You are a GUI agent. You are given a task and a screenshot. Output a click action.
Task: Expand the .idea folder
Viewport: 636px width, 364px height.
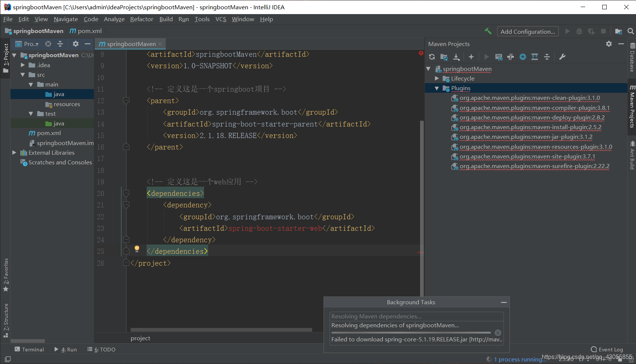[x=23, y=65]
